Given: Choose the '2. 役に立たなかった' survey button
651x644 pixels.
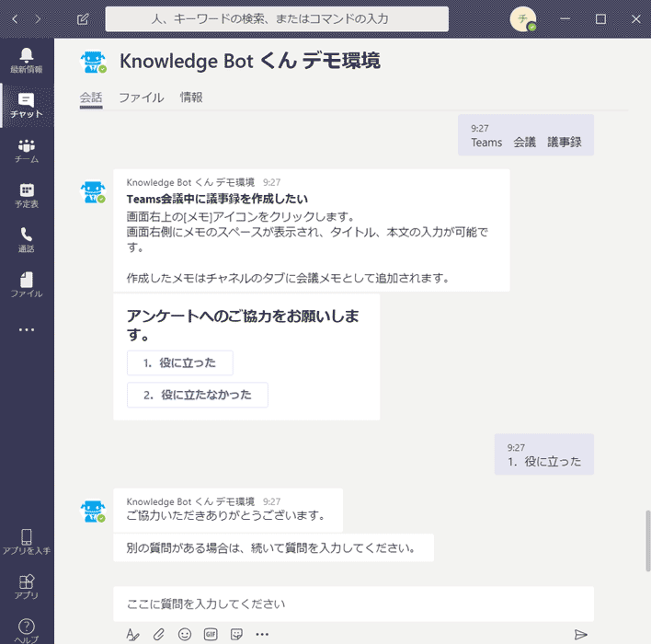Looking at the screenshot, I should click(197, 395).
